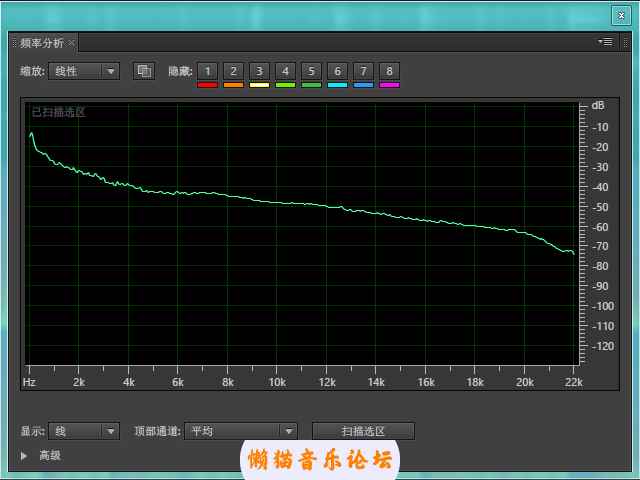
Task: Select the 频率分析 tab
Action: pyautogui.click(x=42, y=43)
